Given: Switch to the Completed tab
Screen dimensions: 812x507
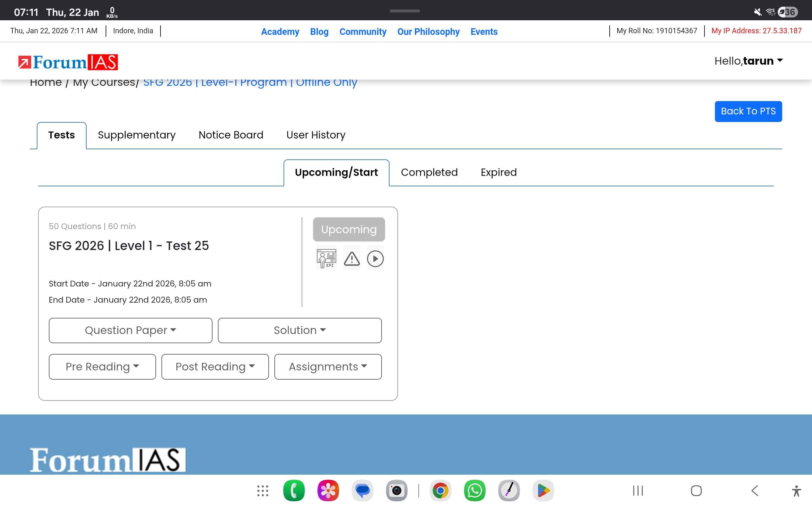Looking at the screenshot, I should coord(429,172).
